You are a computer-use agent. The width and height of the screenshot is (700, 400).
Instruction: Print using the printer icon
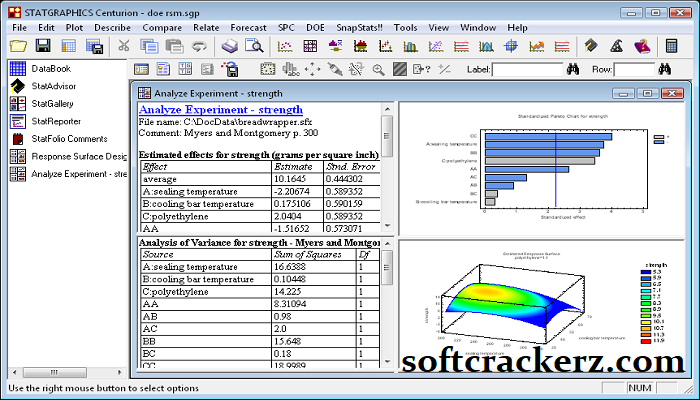[230, 46]
